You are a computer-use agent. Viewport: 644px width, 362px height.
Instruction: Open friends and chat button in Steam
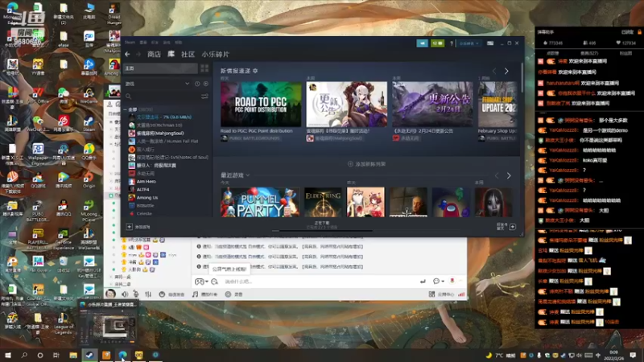point(506,227)
